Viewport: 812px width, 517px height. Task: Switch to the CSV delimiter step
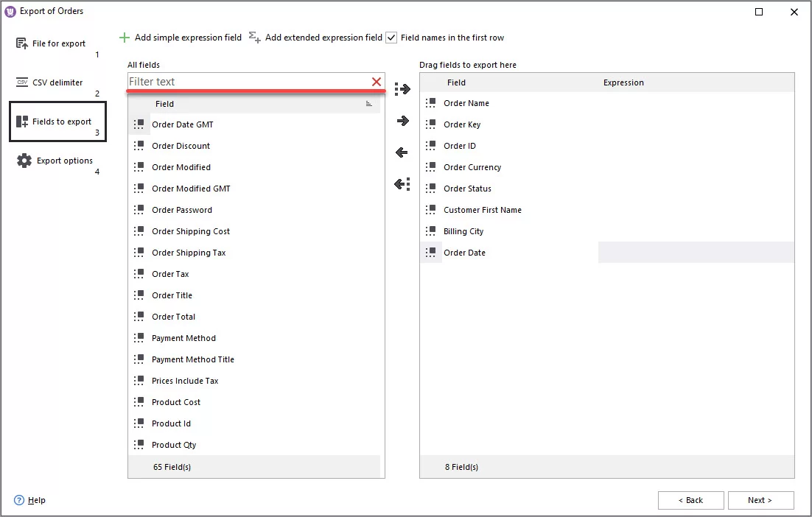pyautogui.click(x=57, y=82)
